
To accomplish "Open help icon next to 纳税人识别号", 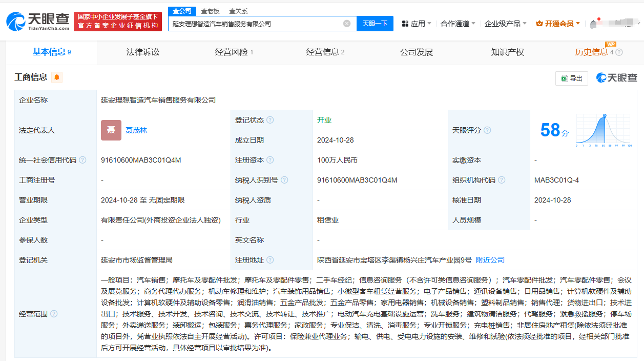I will click(x=284, y=180).
